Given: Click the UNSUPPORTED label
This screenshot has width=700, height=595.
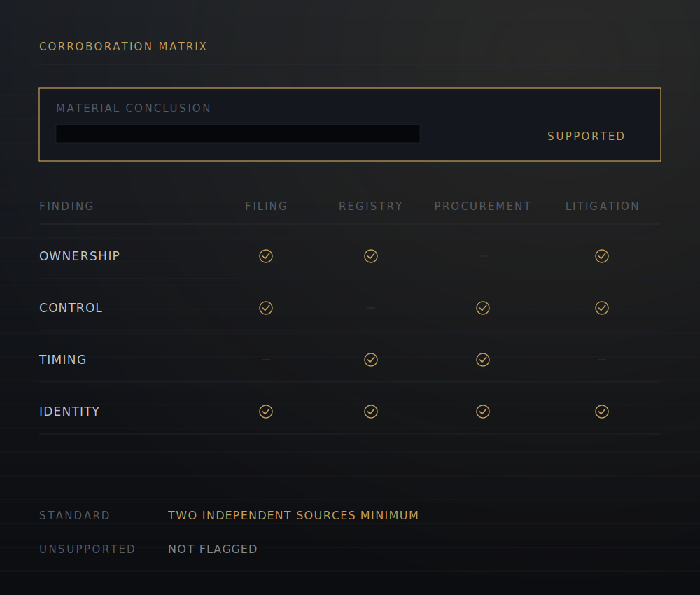Looking at the screenshot, I should [87, 549].
